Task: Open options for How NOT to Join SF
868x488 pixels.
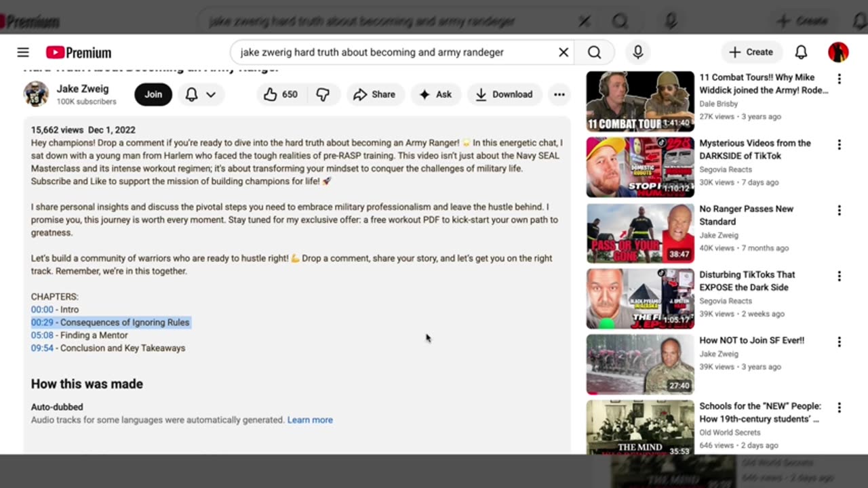Action: point(839,342)
